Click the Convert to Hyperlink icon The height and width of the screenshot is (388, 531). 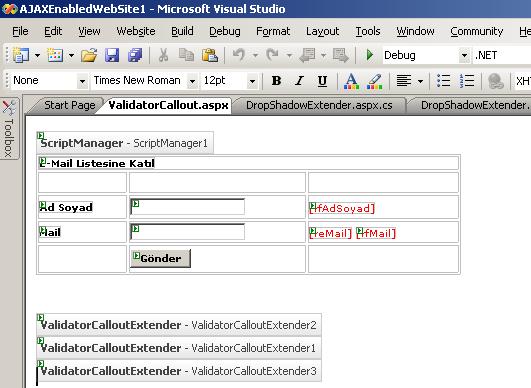(495, 81)
